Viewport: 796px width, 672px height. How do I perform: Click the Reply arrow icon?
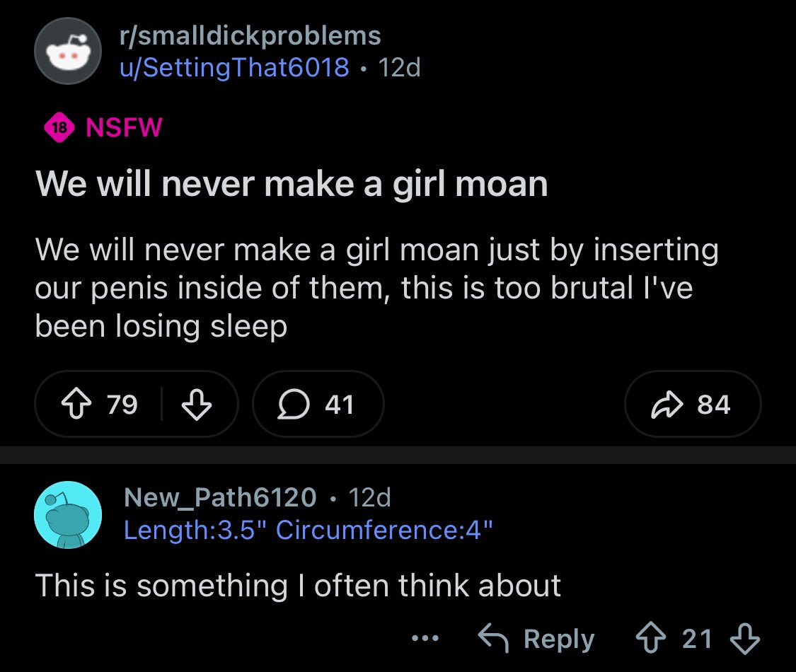coord(493,638)
